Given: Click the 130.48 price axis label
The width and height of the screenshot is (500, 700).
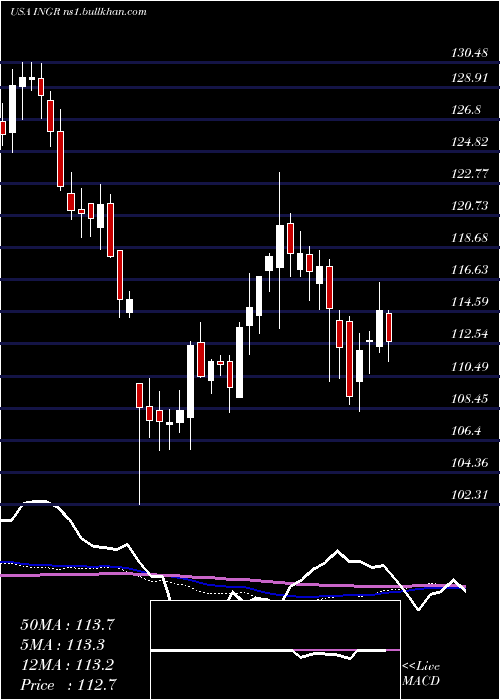Looking at the screenshot, I should click(469, 53).
